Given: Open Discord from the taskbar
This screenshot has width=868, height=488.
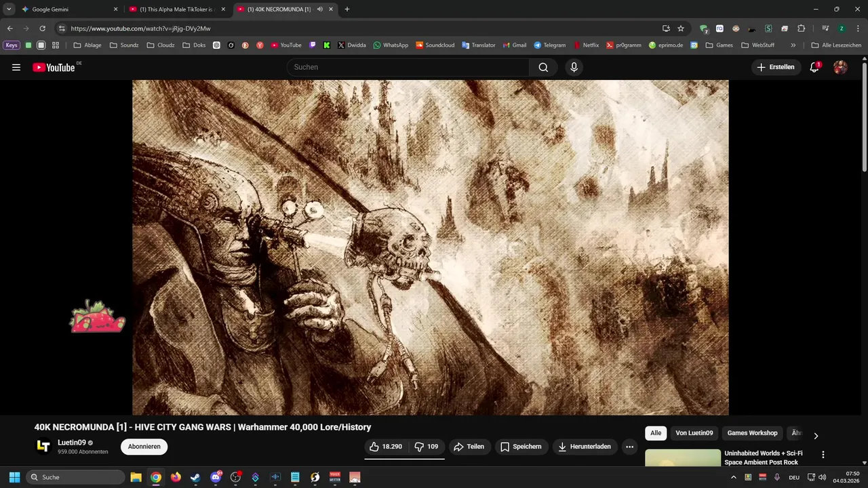Looking at the screenshot, I should coord(216,477).
